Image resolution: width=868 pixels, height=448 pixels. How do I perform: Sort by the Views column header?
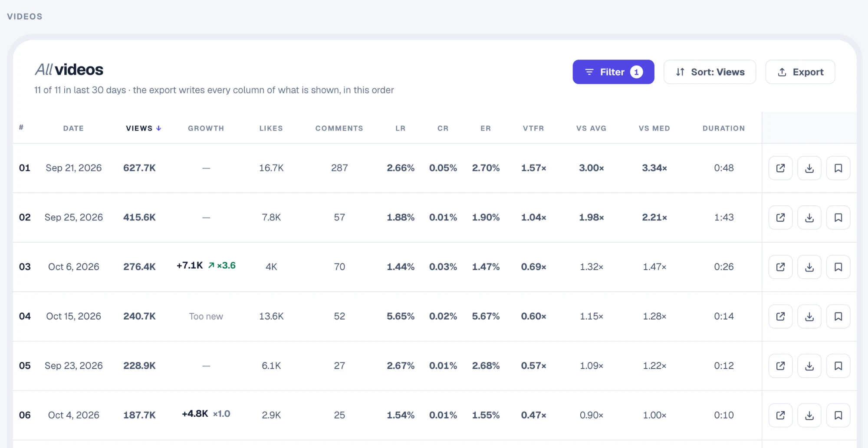pos(143,128)
